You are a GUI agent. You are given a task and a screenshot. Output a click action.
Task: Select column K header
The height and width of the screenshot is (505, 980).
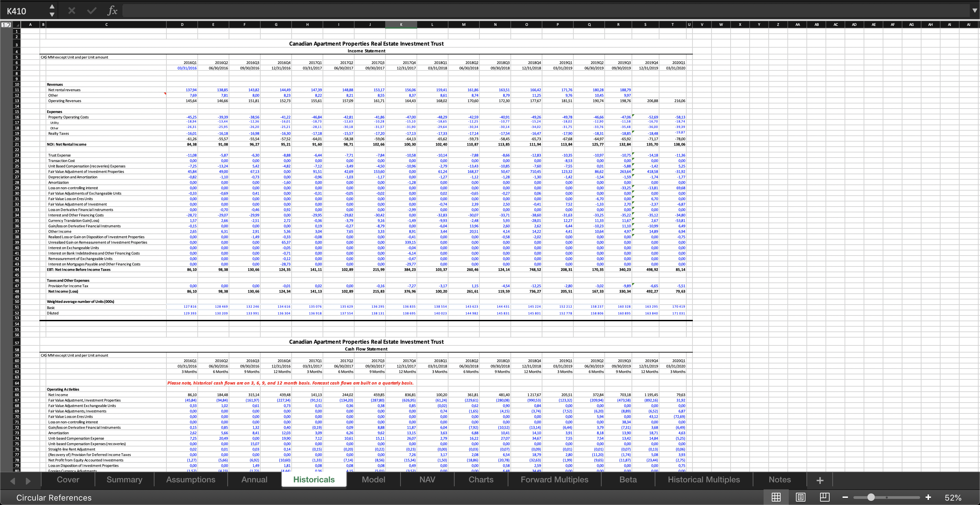pos(401,25)
